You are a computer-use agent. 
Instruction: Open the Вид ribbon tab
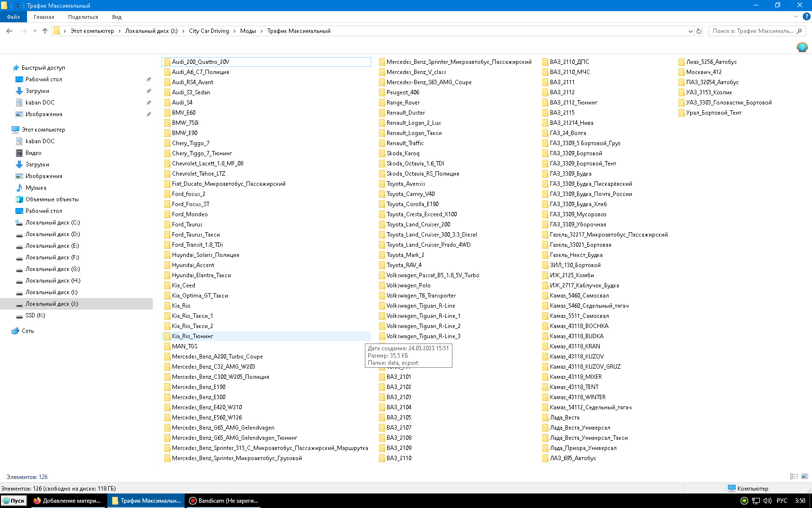point(116,16)
